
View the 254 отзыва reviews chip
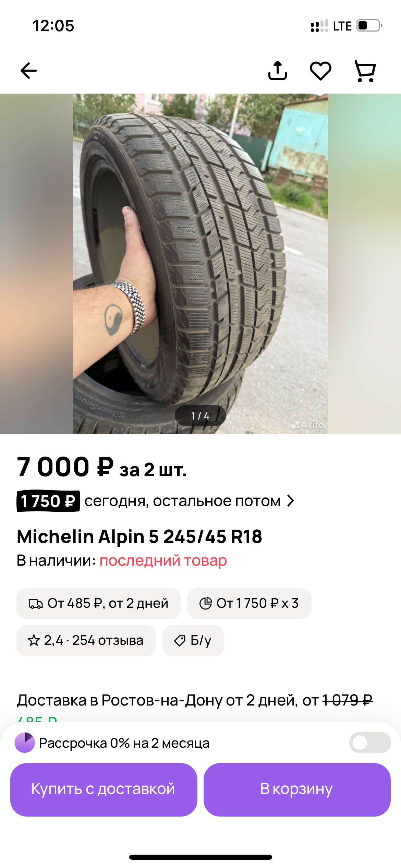[x=86, y=640]
